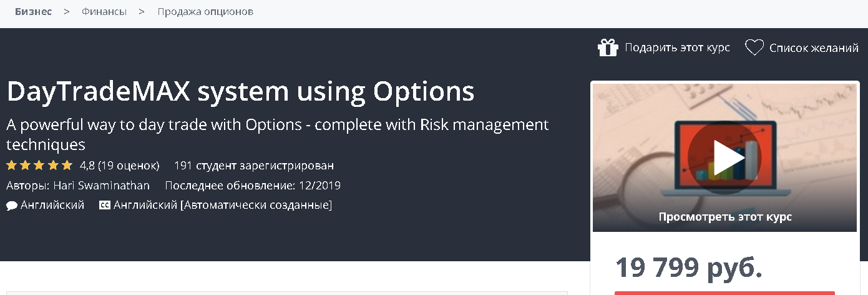Click the gift box icon
Image resolution: width=868 pixels, height=295 pixels.
(607, 47)
